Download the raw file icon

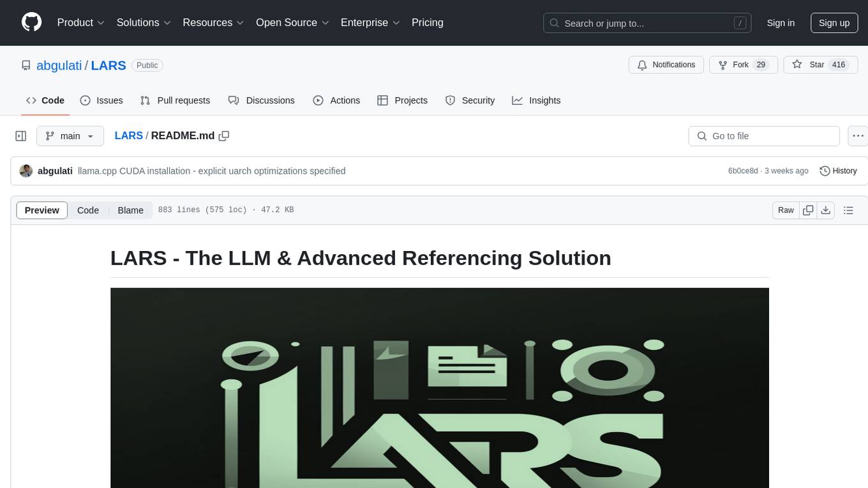tap(826, 210)
